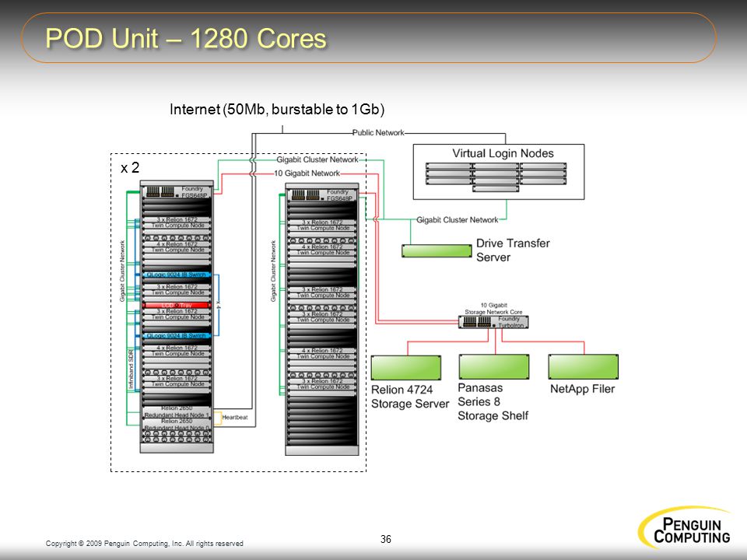The height and width of the screenshot is (560, 747).
Task: Click the 2009 Penguin Computing copyright notice
Action: click(145, 544)
